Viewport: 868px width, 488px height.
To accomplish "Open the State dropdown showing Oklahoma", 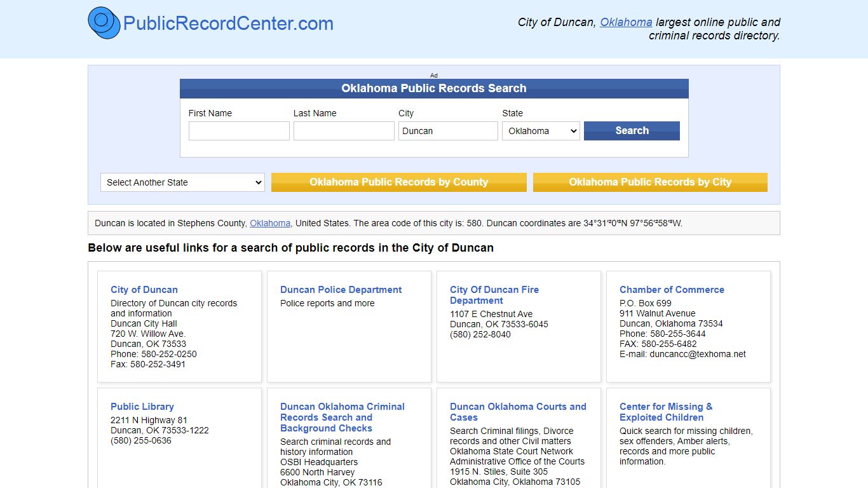I will [541, 131].
